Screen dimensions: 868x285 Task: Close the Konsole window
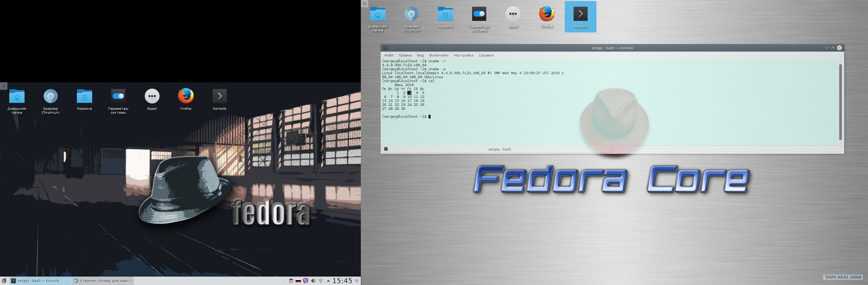click(x=839, y=48)
